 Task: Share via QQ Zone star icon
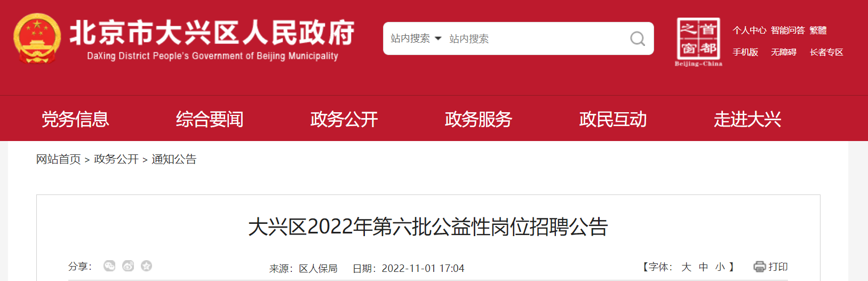[x=146, y=266]
